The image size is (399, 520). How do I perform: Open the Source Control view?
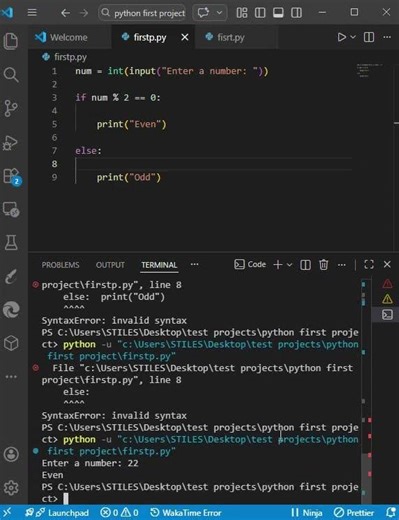(x=11, y=108)
